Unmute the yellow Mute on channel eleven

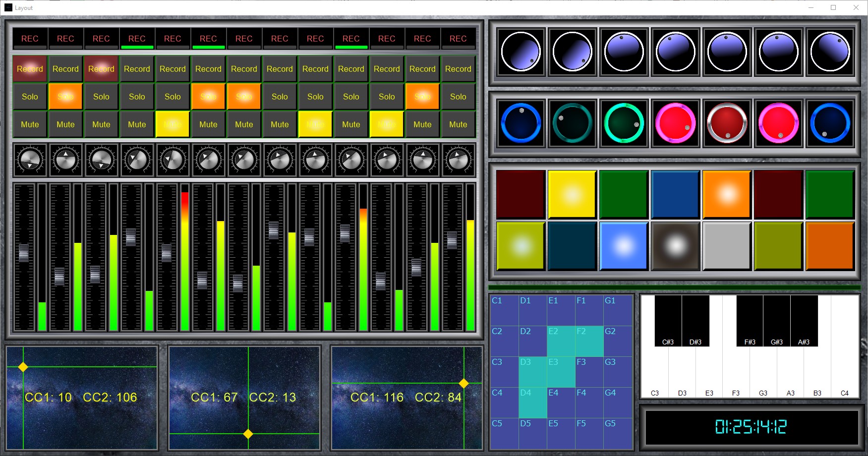coord(387,124)
